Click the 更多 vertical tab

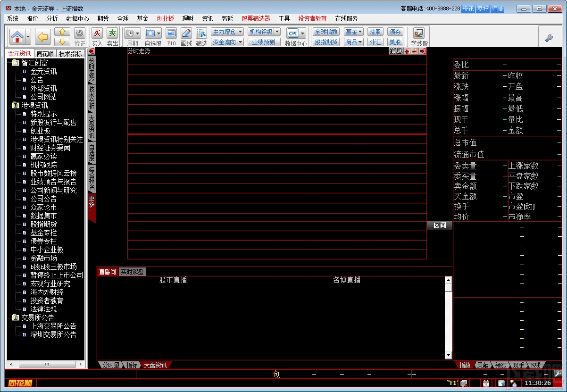[92, 207]
